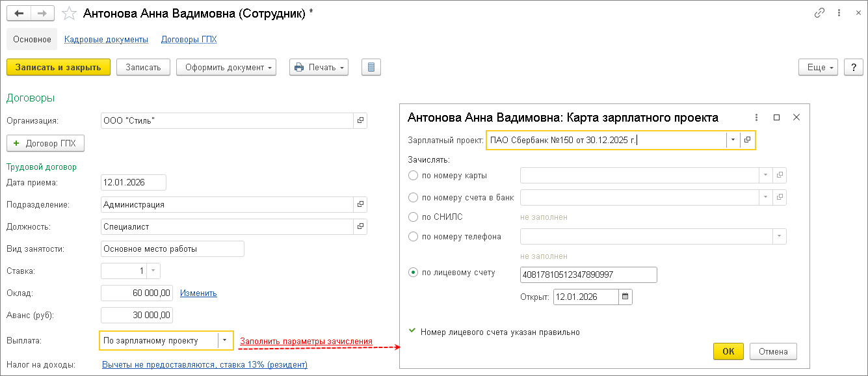868x376 pixels.
Task: Open the Должность field record icon
Action: (360, 226)
